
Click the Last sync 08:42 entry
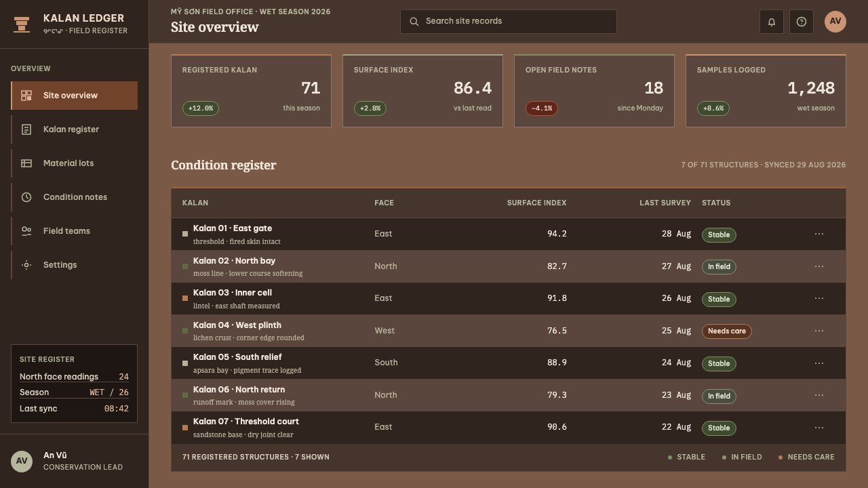pos(74,409)
